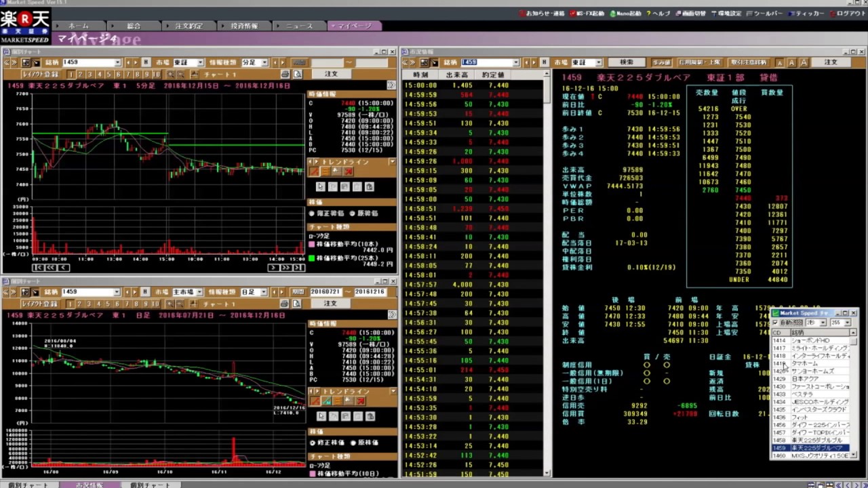Open the 主市場 dropdown in lower chart

[x=199, y=291]
